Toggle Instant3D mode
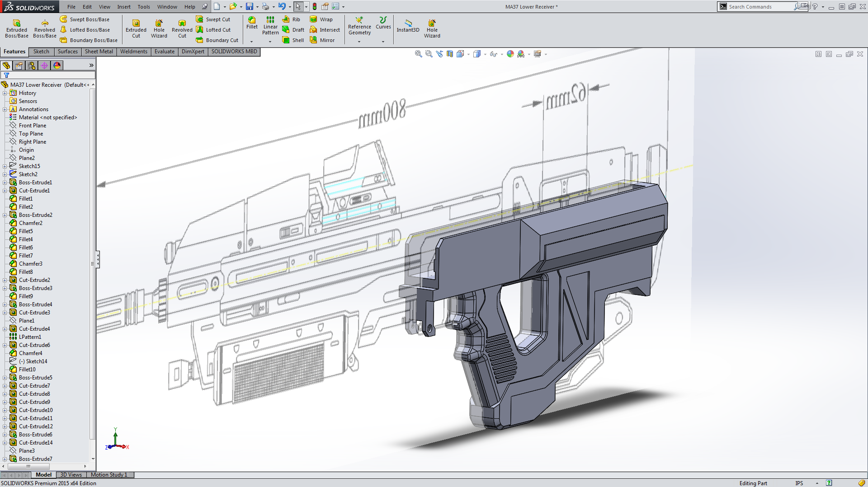 tap(408, 25)
